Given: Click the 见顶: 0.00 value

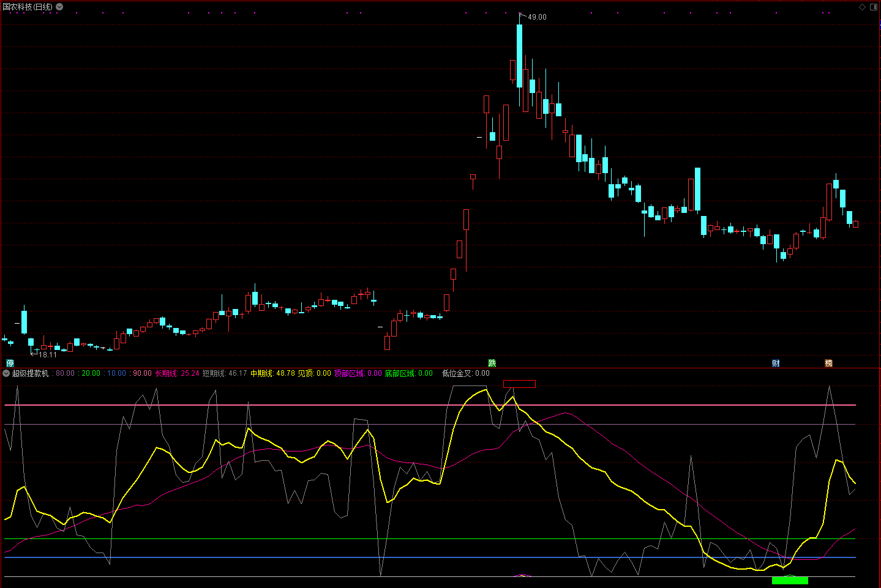Looking at the screenshot, I should 314,373.
